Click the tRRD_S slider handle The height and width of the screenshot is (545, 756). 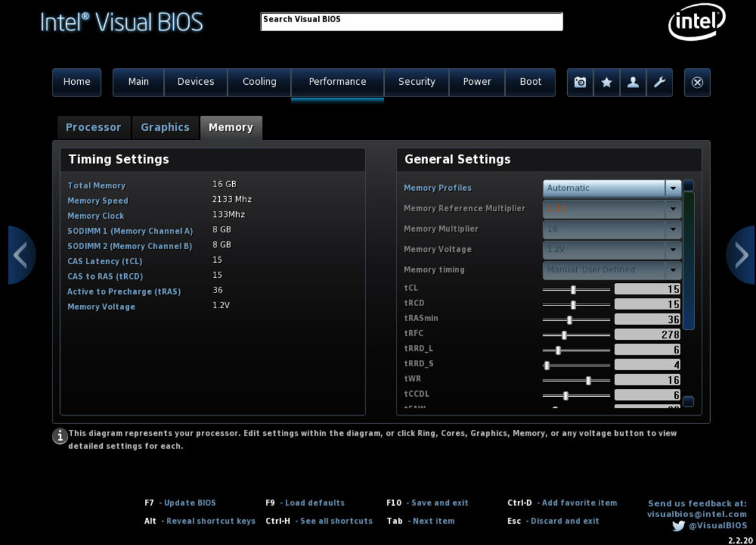click(546, 366)
